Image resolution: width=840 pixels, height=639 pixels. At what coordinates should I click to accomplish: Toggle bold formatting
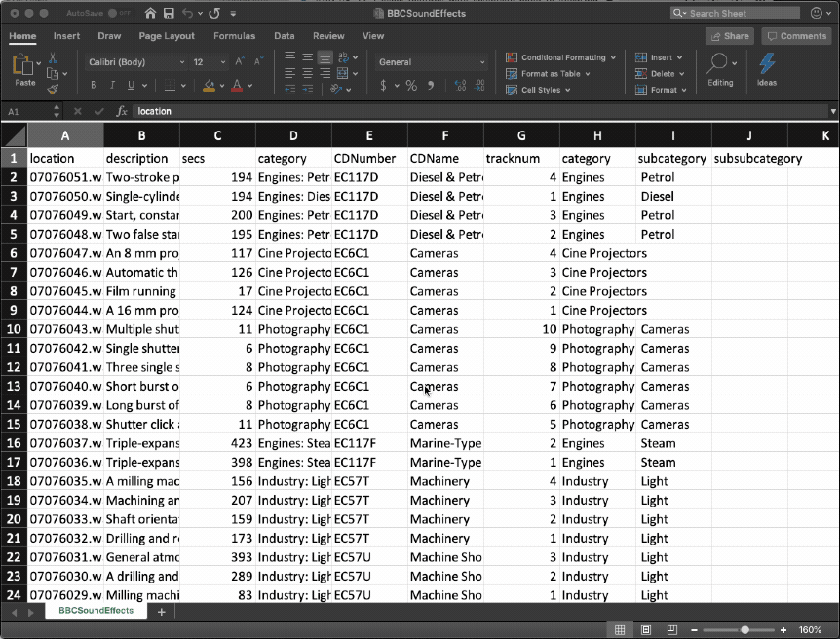pos(95,86)
